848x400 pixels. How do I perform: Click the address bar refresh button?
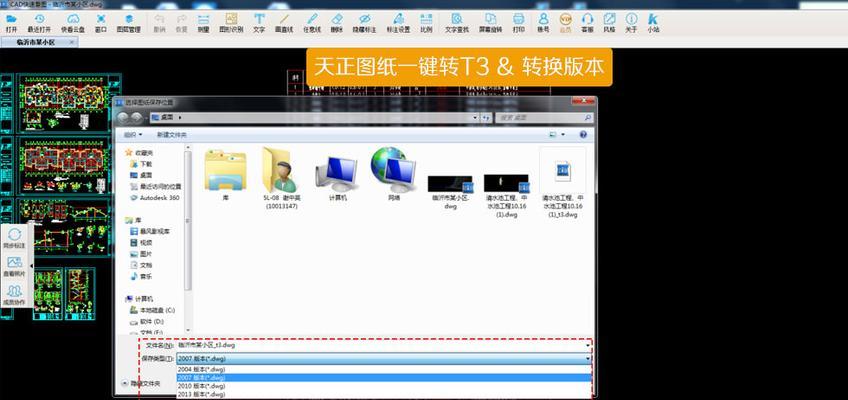coord(486,117)
